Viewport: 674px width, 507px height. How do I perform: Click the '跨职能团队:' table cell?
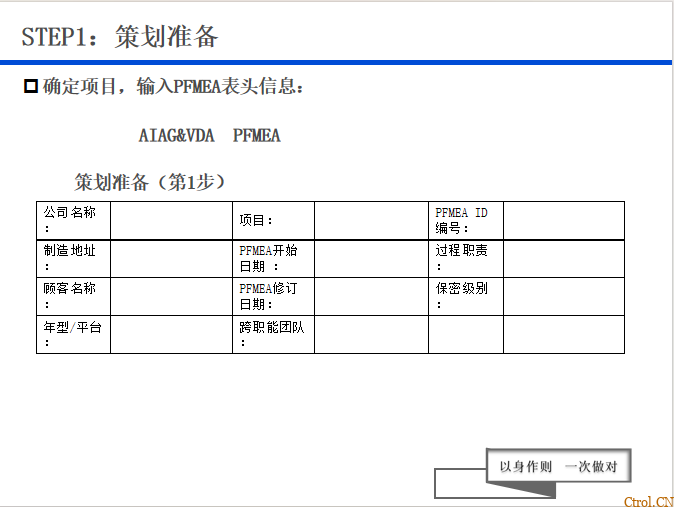tap(273, 335)
